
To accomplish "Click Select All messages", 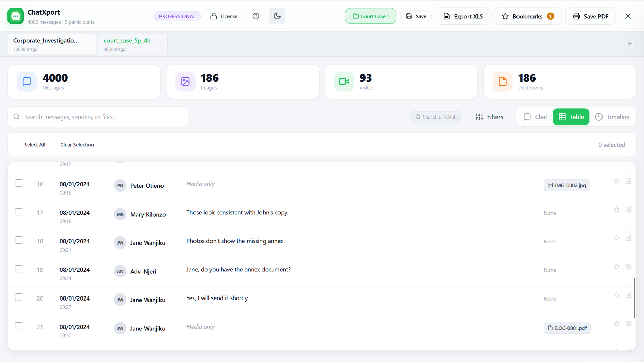I will pyautogui.click(x=35, y=145).
